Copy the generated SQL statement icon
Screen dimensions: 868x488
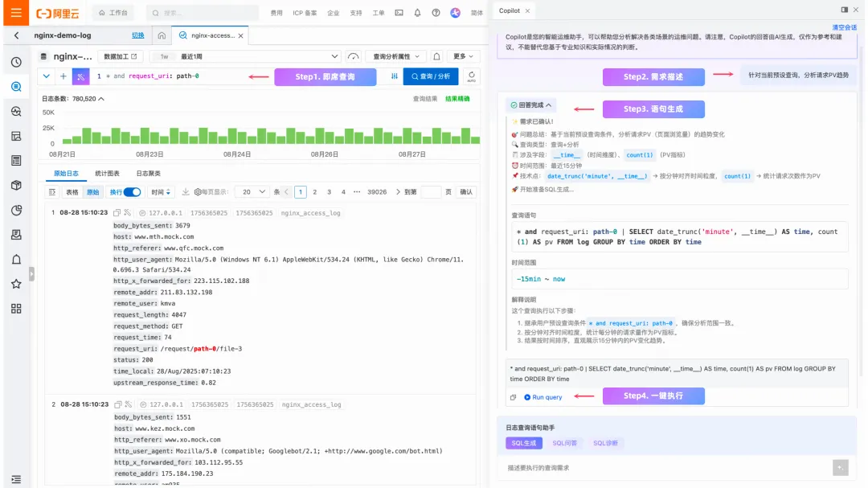pos(513,397)
